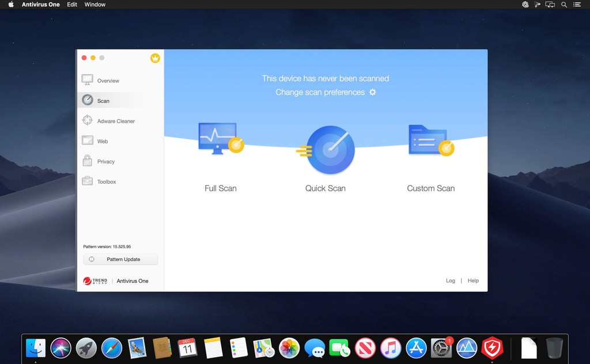Open the Web protection section

(102, 141)
